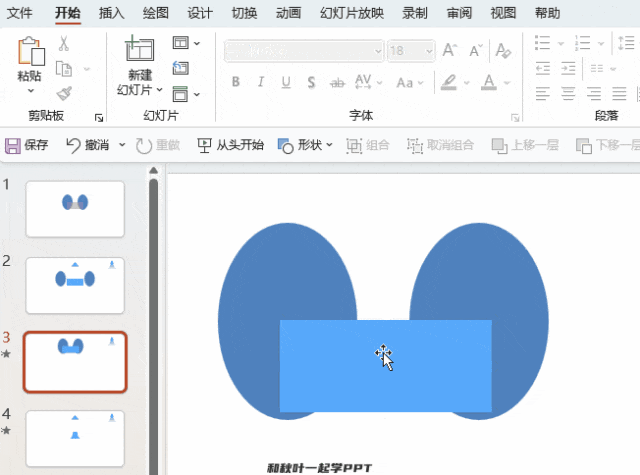
Task: Open the font color dropdown arrow
Action: click(507, 83)
